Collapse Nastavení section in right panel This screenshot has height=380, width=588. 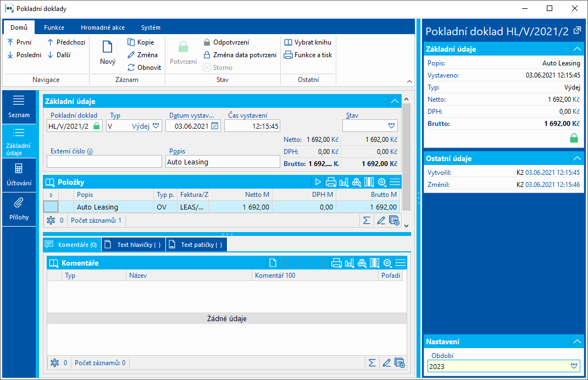click(x=577, y=342)
